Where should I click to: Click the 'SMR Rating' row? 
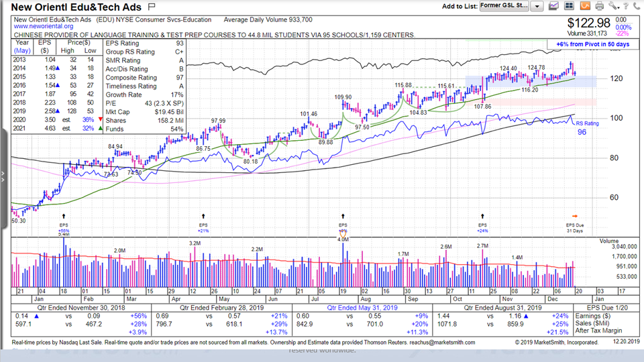pyautogui.click(x=145, y=60)
